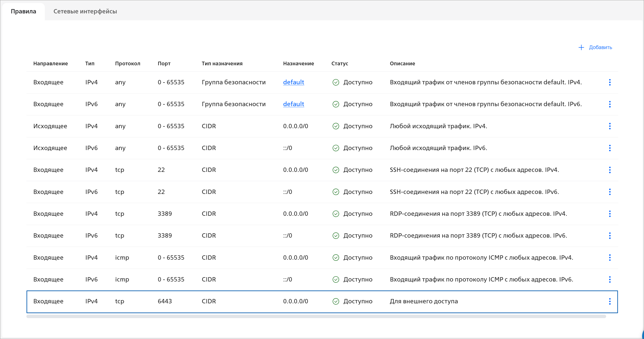Open options for SSH port 22 IPv6 rule
This screenshot has height=339, width=644.
610,192
